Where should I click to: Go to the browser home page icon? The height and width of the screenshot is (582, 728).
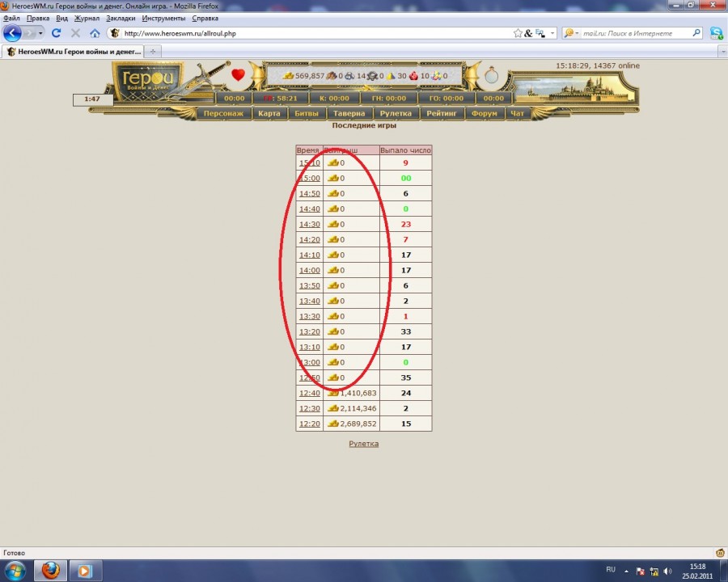[95, 33]
